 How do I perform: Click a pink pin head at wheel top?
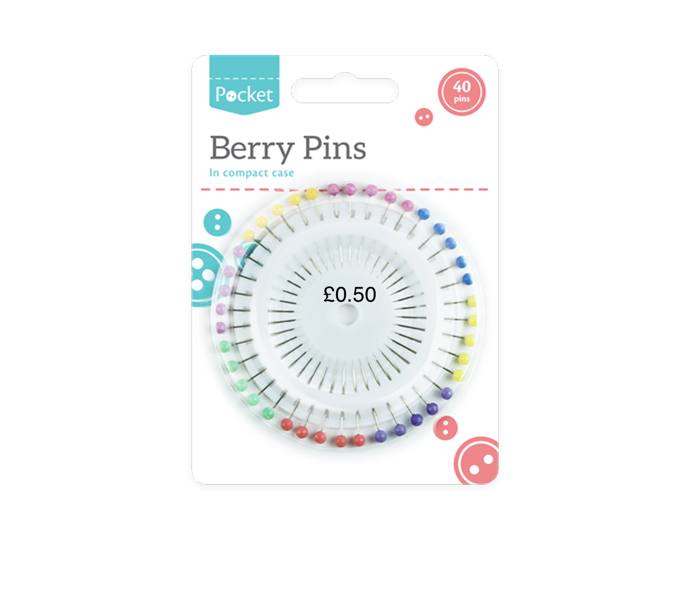tap(351, 189)
